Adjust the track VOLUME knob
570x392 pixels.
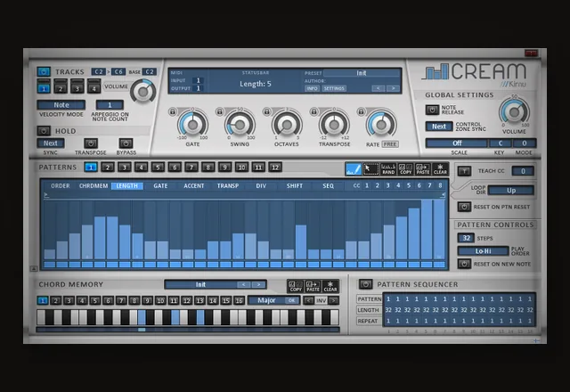point(143,92)
